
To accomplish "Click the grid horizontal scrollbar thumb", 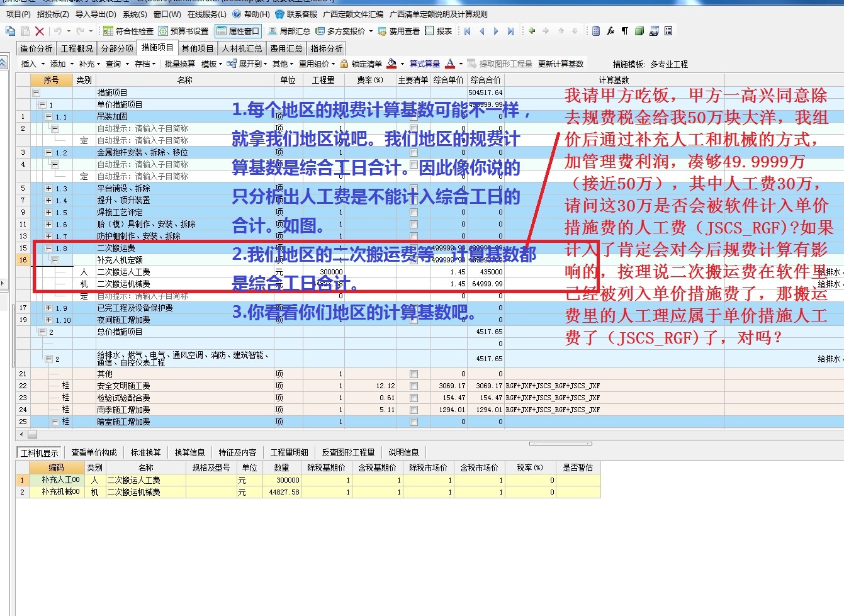I will [x=32, y=434].
